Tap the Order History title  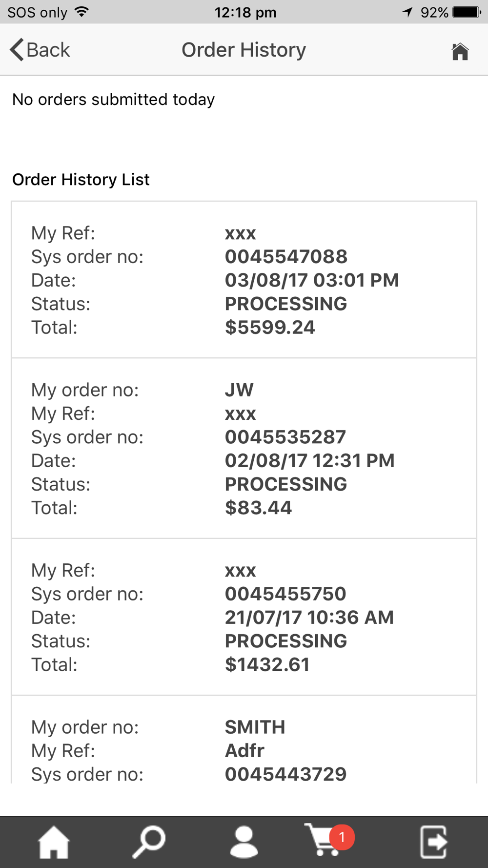pos(244,50)
